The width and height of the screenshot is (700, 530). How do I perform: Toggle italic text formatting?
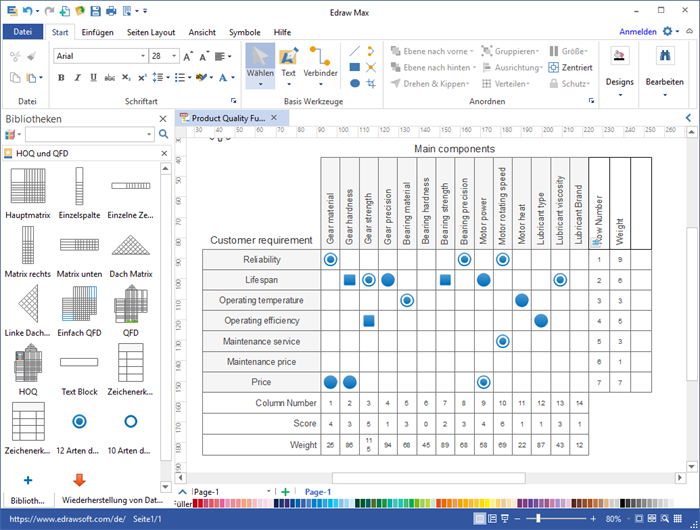[x=76, y=77]
